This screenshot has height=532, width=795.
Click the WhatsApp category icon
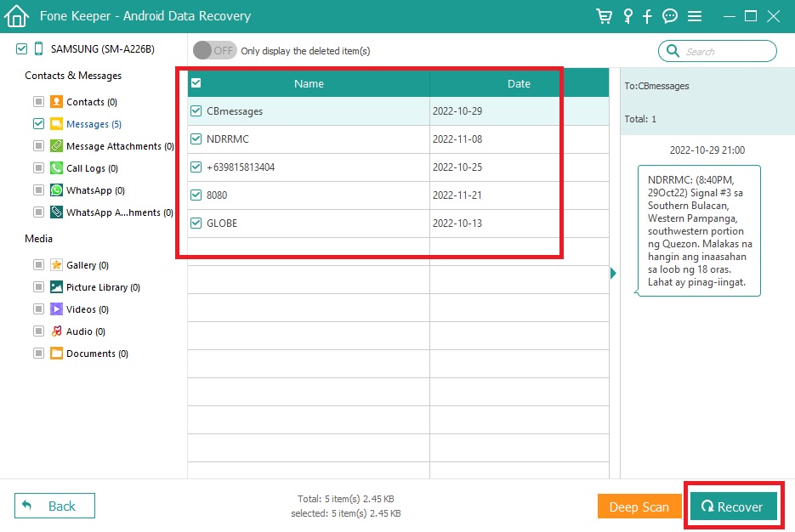point(56,190)
